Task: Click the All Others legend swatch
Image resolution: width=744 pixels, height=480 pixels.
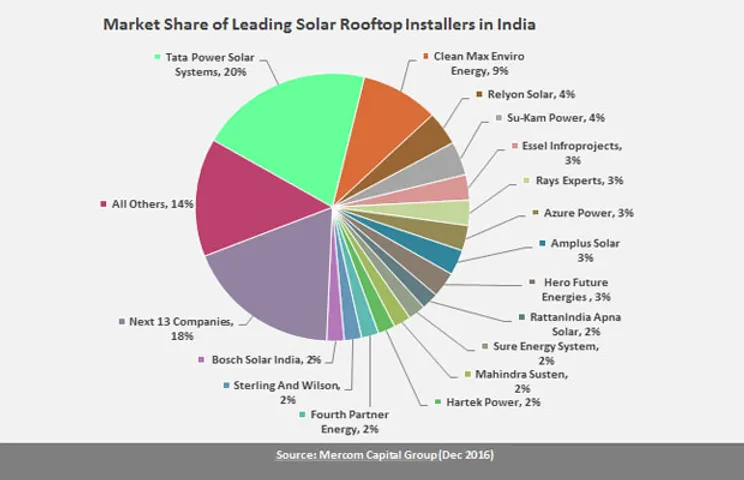Action: pos(103,204)
